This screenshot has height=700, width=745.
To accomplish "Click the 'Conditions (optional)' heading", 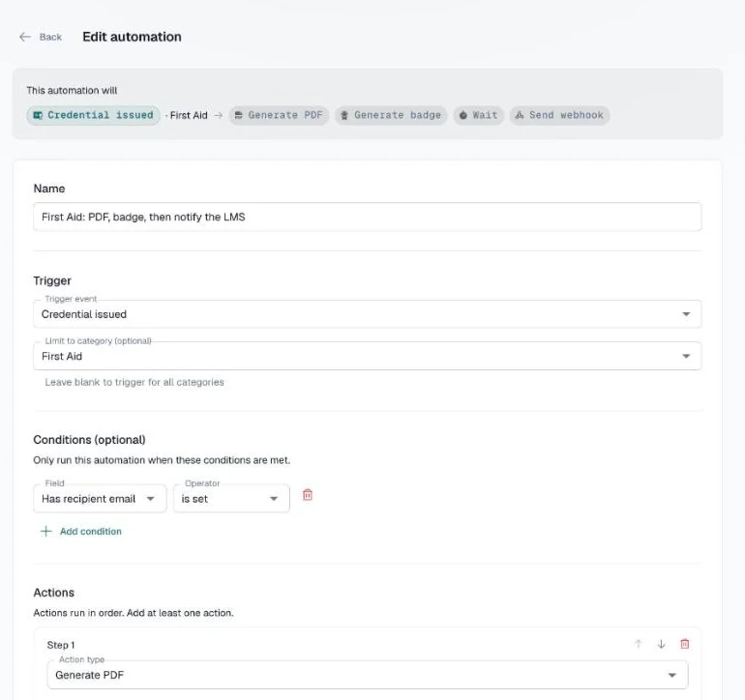I will [89, 440].
